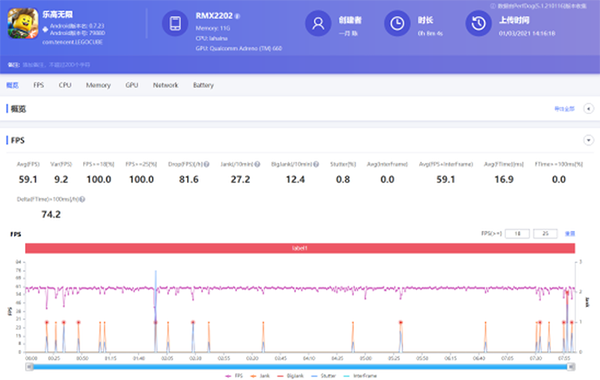Click the reset link beside FPS thresholds
Screen dimensions: 600x380
pyautogui.click(x=570, y=233)
